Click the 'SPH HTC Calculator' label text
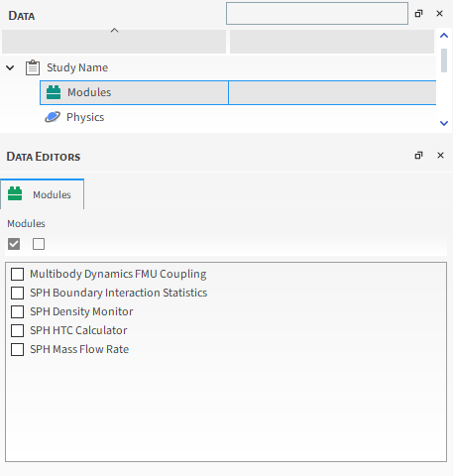The height and width of the screenshot is (476, 453). (78, 330)
